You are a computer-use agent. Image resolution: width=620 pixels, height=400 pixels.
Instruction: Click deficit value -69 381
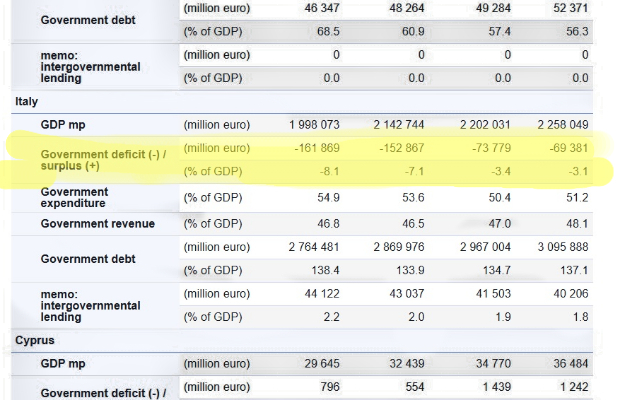[569, 148]
